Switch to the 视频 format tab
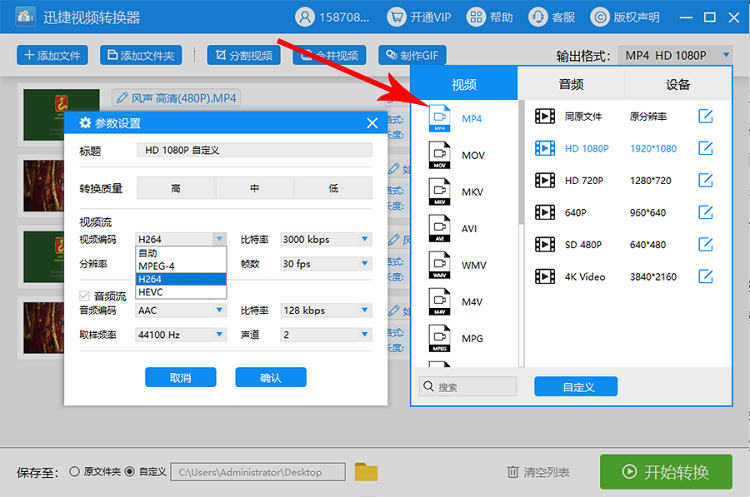The width and height of the screenshot is (750, 497). tap(464, 84)
